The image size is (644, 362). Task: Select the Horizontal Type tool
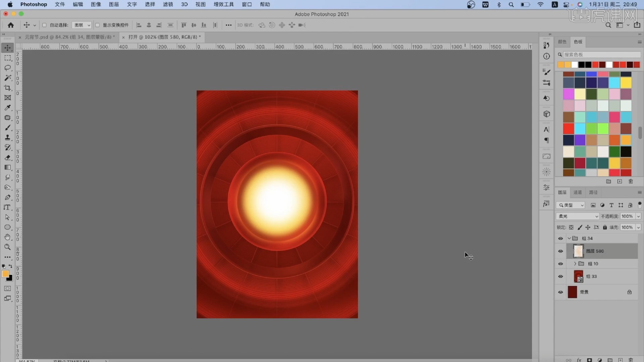point(7,207)
